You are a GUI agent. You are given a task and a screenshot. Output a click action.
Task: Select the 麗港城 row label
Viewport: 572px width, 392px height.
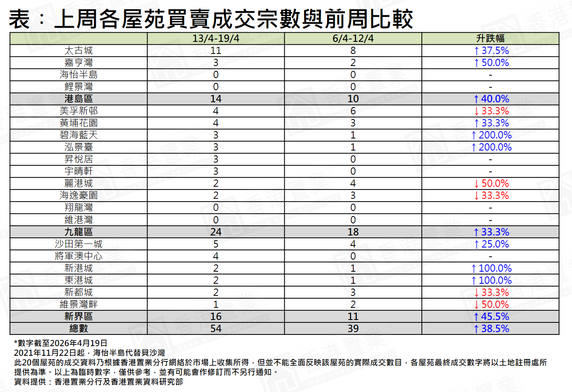[79, 184]
